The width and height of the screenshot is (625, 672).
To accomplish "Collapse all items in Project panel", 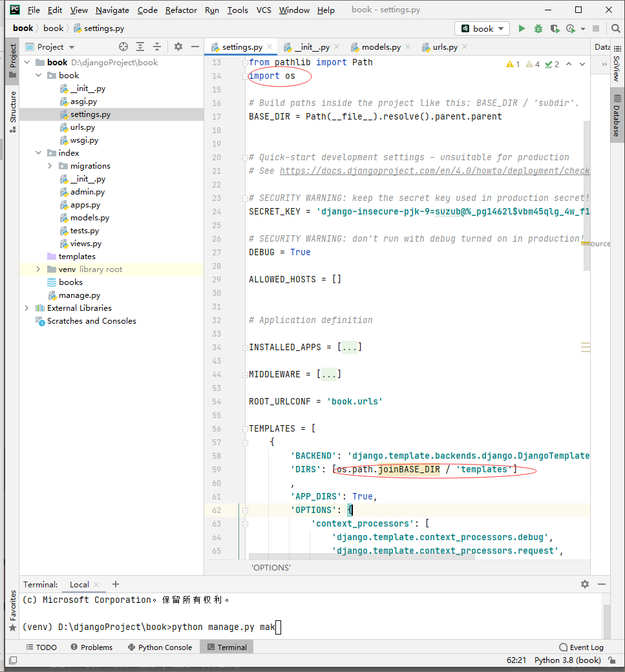I will [x=157, y=47].
